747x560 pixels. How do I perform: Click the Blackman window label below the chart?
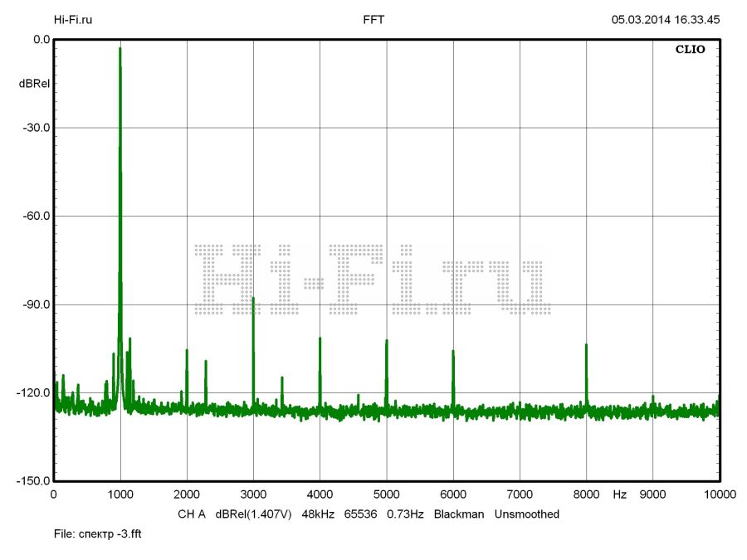coord(458,514)
